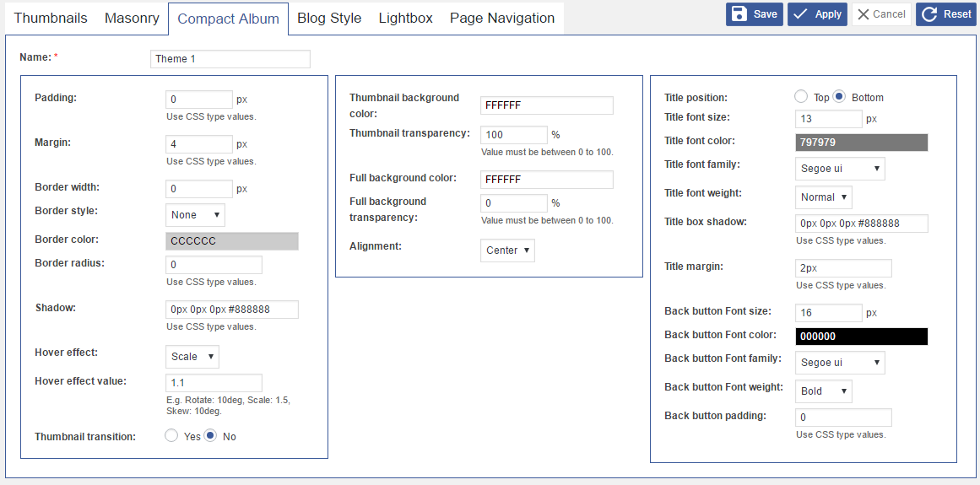The width and height of the screenshot is (980, 485).
Task: Hit the Reset button with circular arrow
Action: (x=945, y=14)
